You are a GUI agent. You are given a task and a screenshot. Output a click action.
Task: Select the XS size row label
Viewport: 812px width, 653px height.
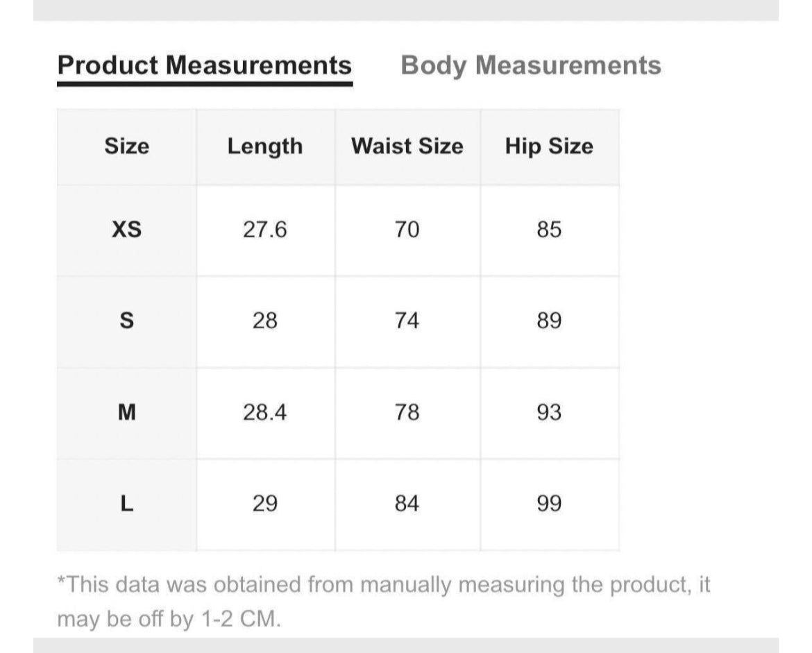tap(126, 230)
